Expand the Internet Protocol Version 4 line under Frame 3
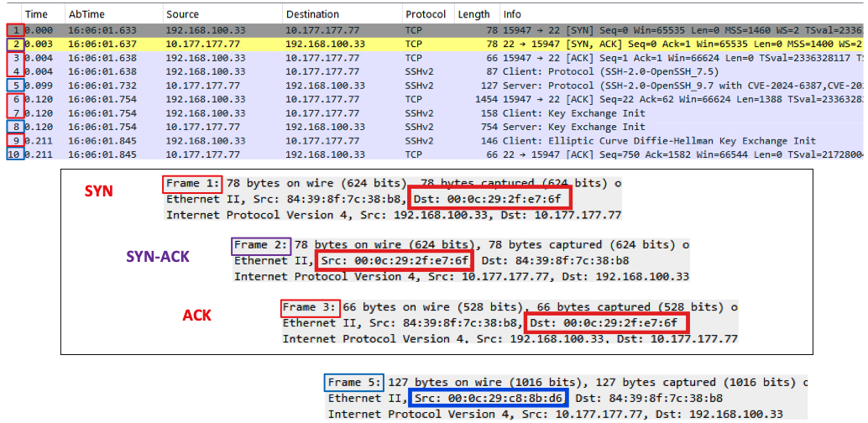Viewport: 868px width, 423px height. pyautogui.click(x=510, y=337)
